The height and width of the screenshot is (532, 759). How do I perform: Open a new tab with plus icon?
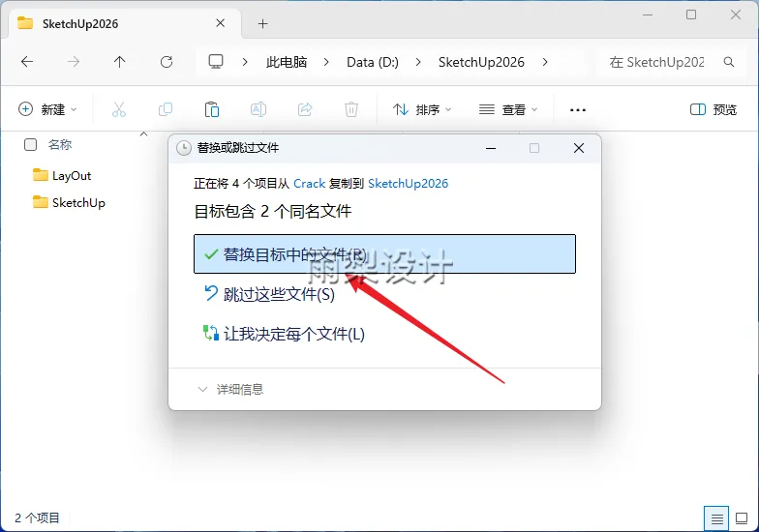pyautogui.click(x=263, y=23)
